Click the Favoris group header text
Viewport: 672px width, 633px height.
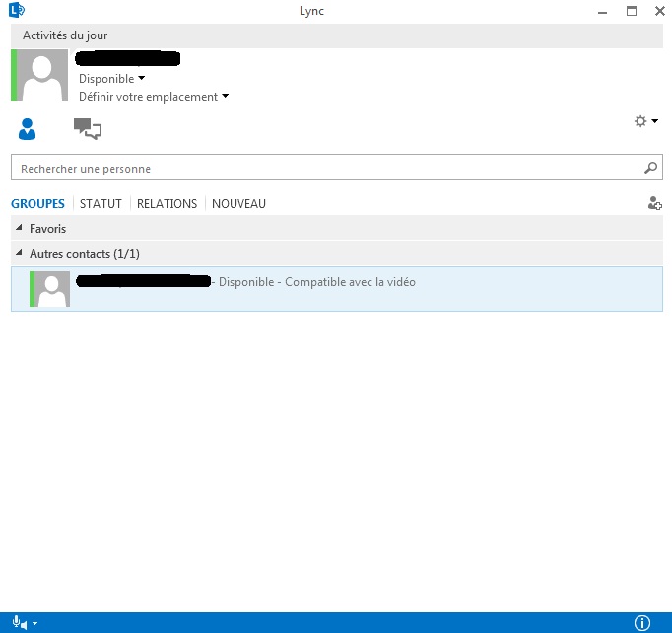click(47, 229)
